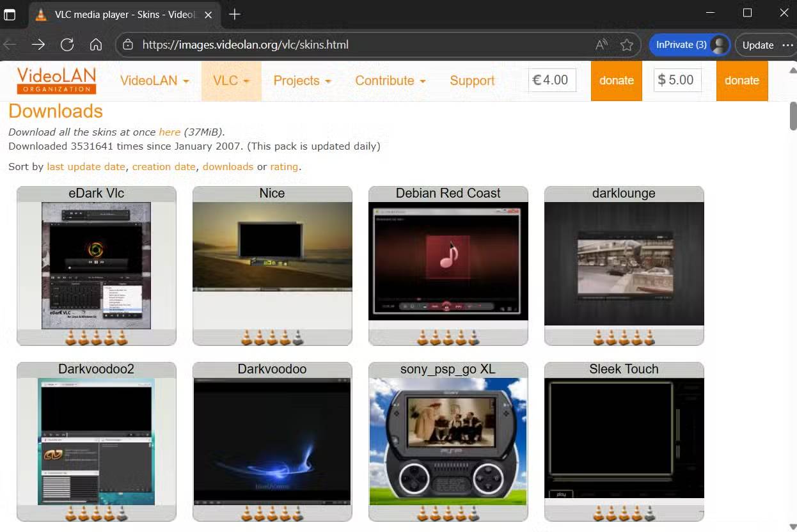Click the "here" link to download all skins
797x532 pixels.
click(169, 132)
